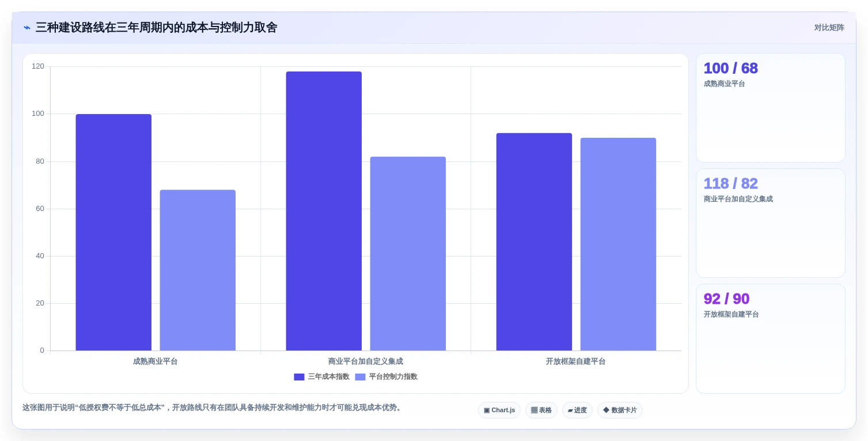Click the 商业平台加自定义集成 control bar (82)
The image size is (868, 441).
[408, 254]
